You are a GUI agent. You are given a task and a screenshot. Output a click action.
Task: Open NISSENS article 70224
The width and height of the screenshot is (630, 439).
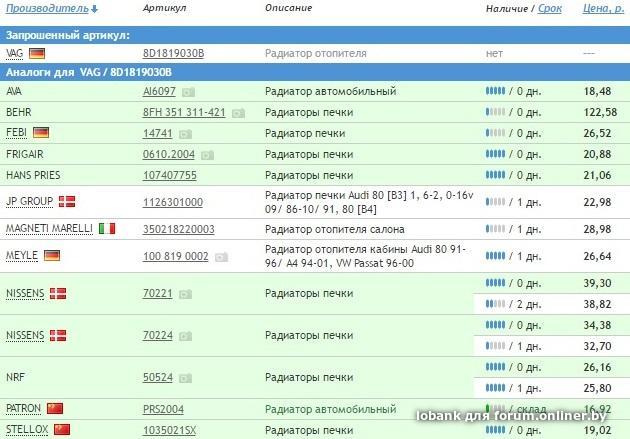coord(158,335)
